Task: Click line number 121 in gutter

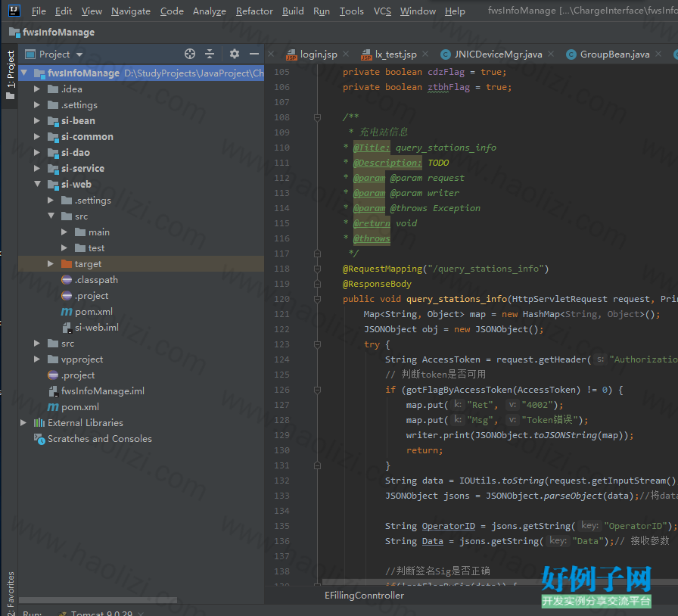Action: click(282, 314)
